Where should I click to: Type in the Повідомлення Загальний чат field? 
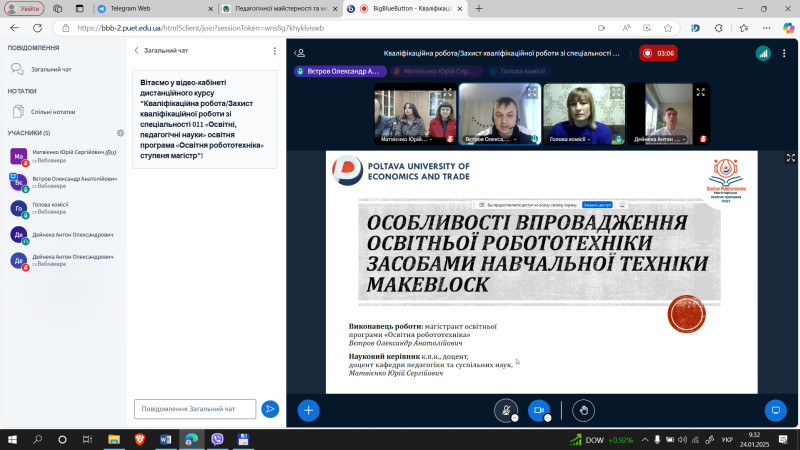coord(195,409)
